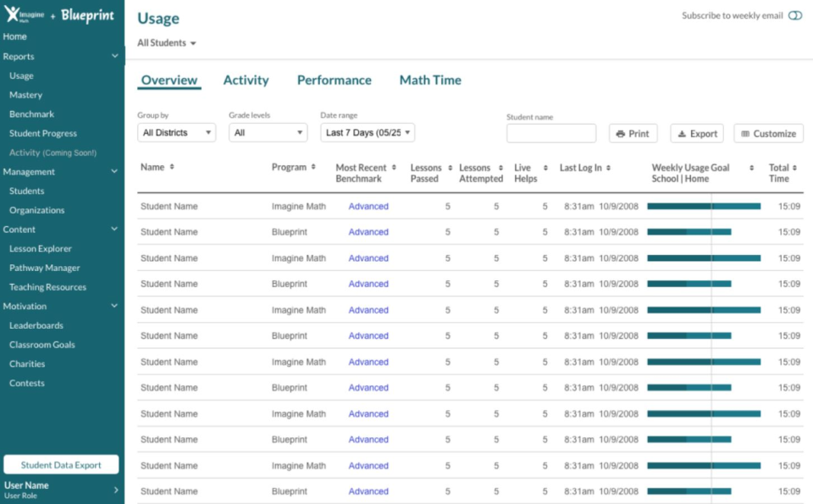Open the All Districts dropdown
Viewport: 813px width, 504px height.
176,133
